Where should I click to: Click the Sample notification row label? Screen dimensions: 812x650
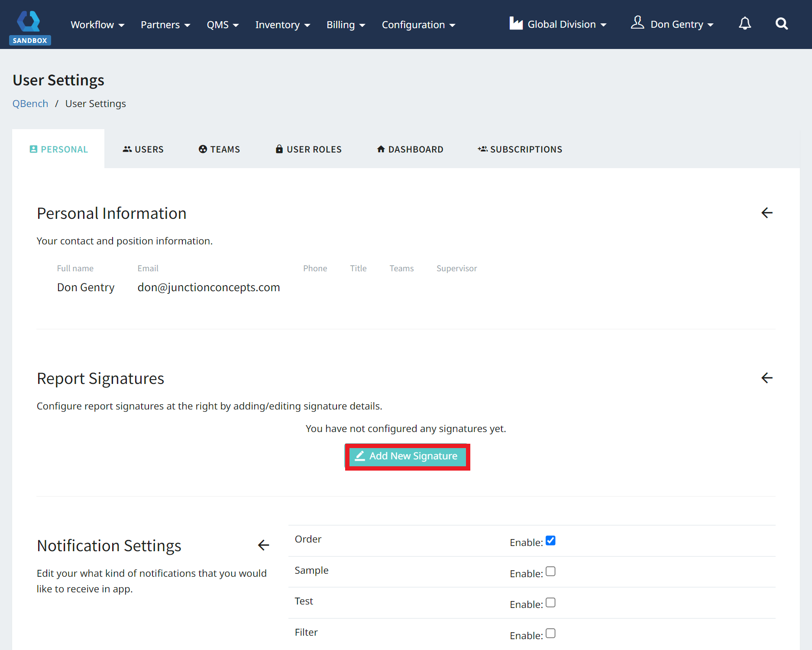click(311, 570)
